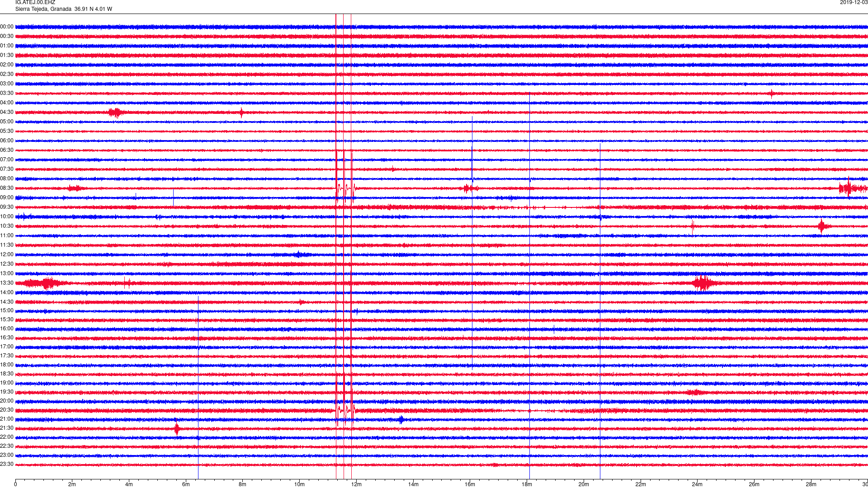The height and width of the screenshot is (488, 868).
Task: Select the 03:30 time row label
Action: tap(7, 94)
